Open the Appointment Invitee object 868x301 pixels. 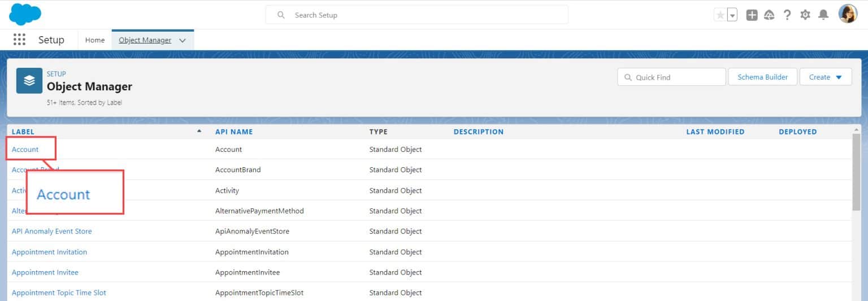[45, 272]
